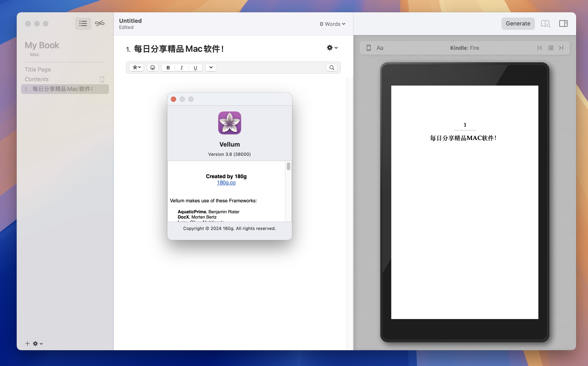Open the Styles flourish icon

(99, 23)
